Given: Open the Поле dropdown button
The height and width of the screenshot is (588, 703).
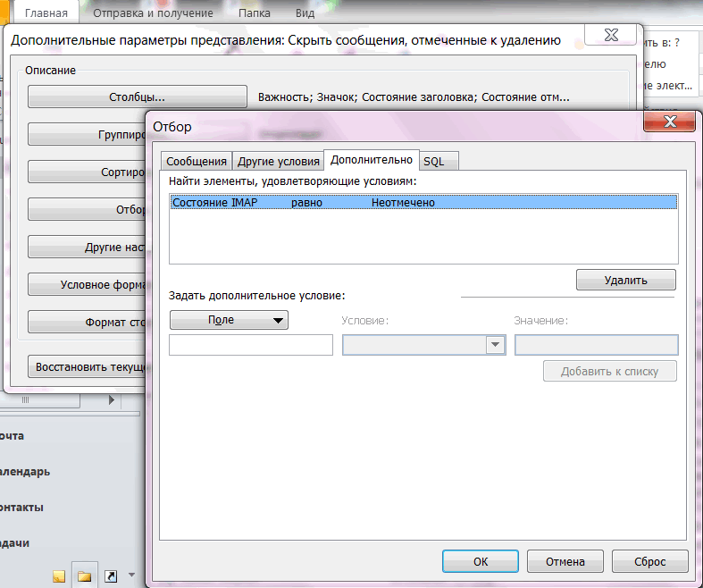Looking at the screenshot, I should pyautogui.click(x=229, y=320).
